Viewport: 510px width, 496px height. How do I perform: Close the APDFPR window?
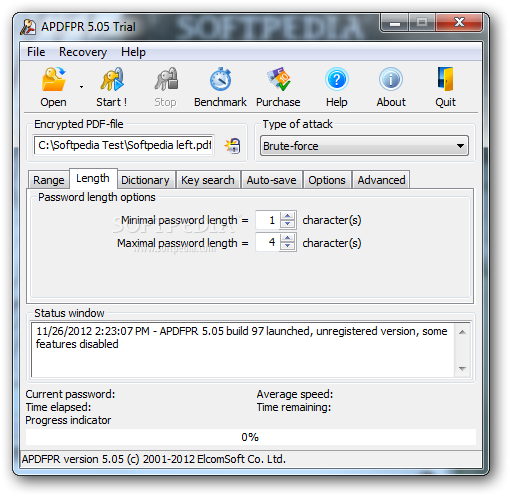pos(459,22)
